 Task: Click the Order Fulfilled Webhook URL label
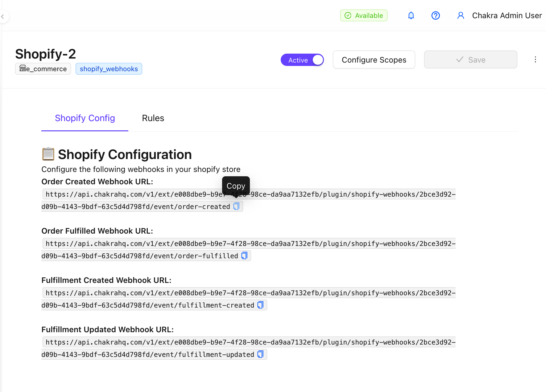click(x=97, y=231)
